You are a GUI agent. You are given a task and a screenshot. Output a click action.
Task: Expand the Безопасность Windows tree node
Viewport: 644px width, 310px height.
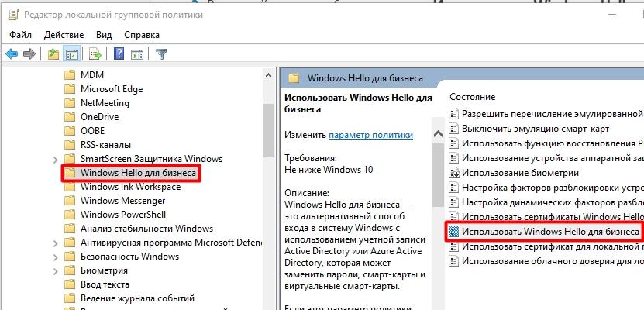pos(56,257)
